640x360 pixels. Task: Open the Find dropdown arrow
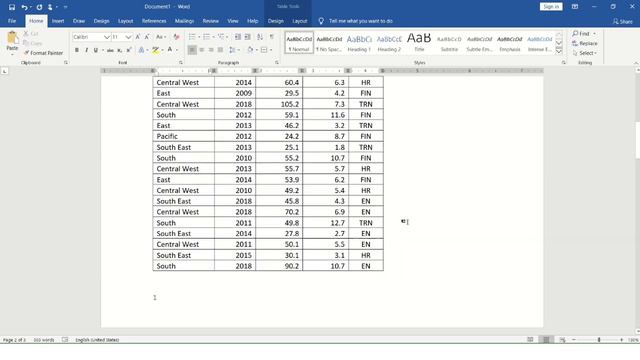[594, 33]
